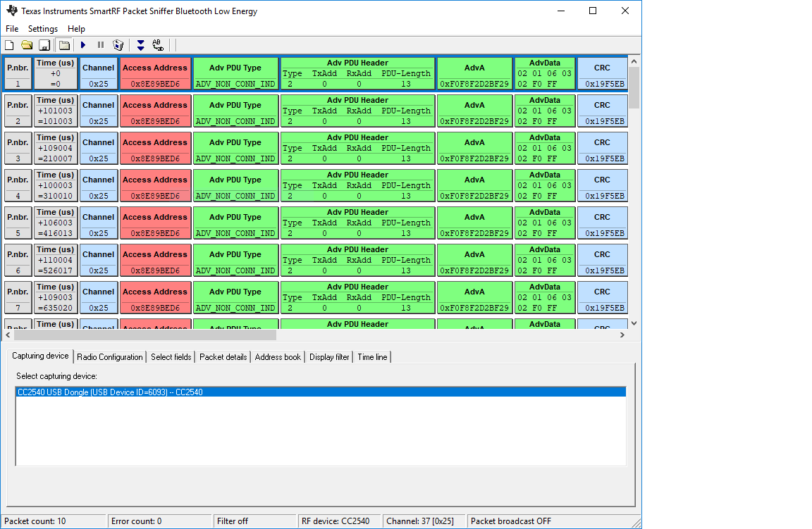Open the Time line tab
812x529 pixels.
point(372,356)
